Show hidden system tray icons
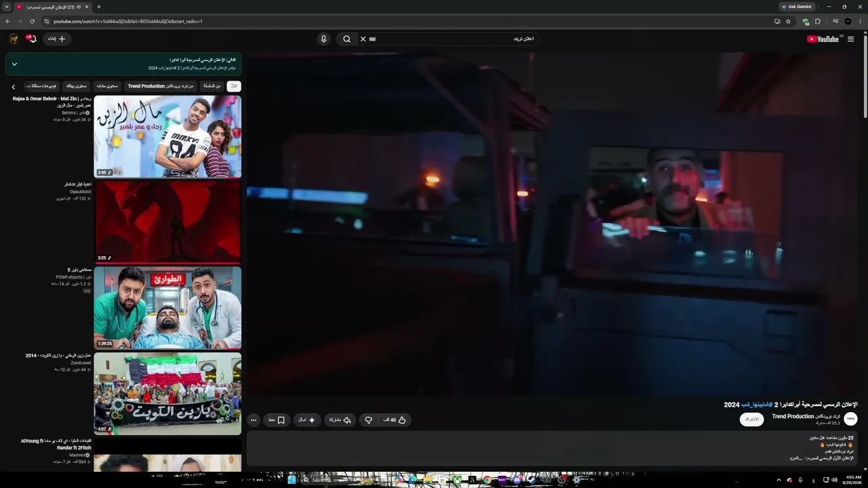 coord(778,480)
